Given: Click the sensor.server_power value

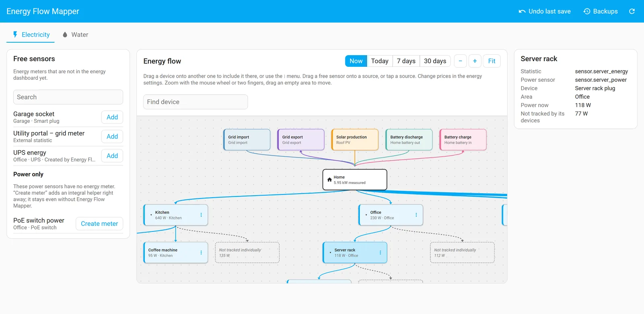Looking at the screenshot, I should click(601, 80).
